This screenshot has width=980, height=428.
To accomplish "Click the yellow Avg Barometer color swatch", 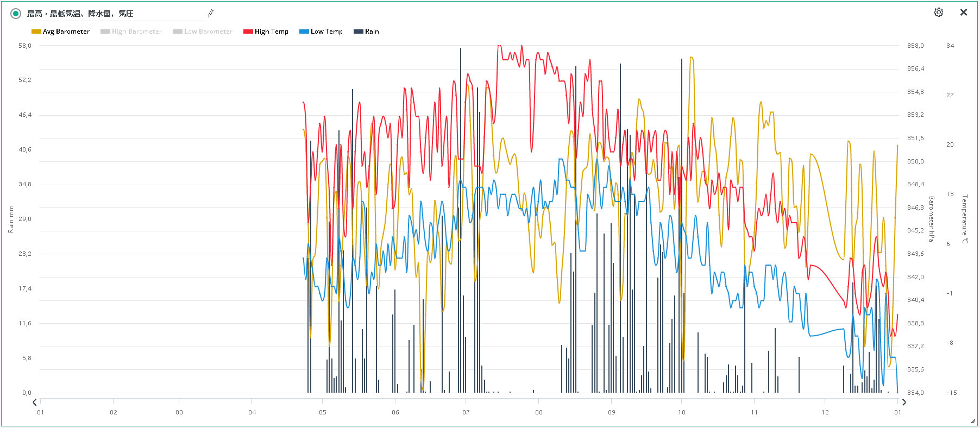I will (36, 32).
